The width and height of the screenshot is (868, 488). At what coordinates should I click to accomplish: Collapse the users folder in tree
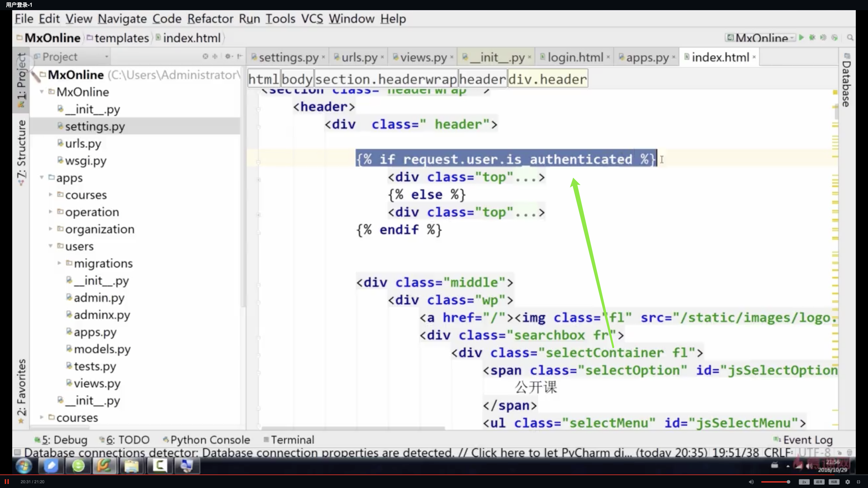point(51,246)
